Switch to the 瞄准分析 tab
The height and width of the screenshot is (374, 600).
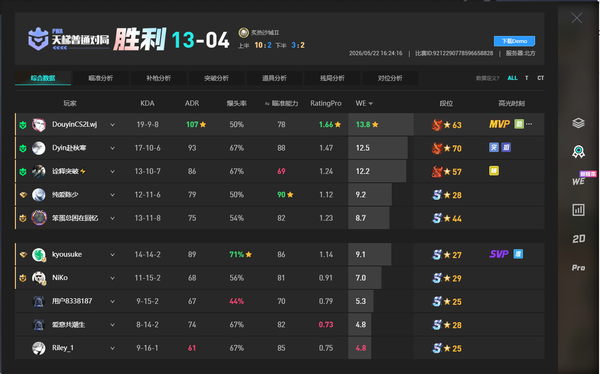point(101,78)
